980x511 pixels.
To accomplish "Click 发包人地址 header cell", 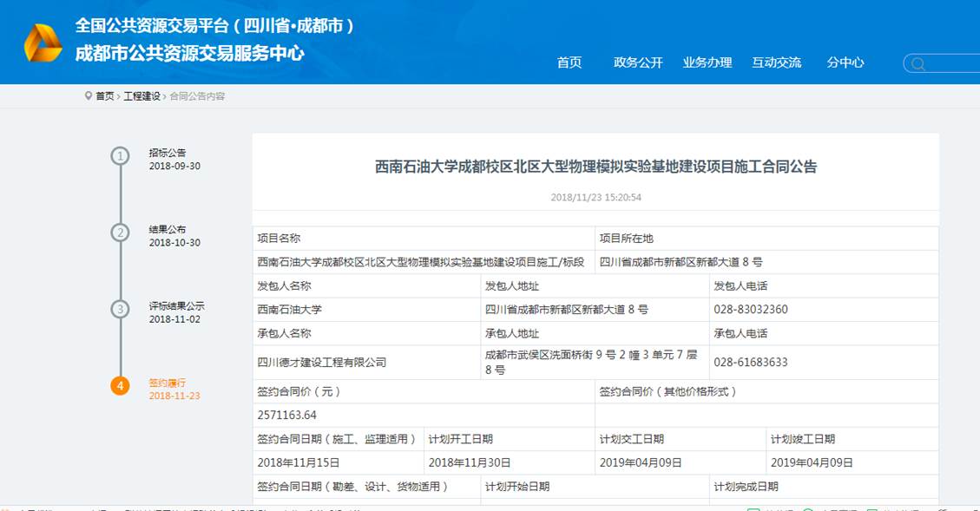I will pos(595,285).
